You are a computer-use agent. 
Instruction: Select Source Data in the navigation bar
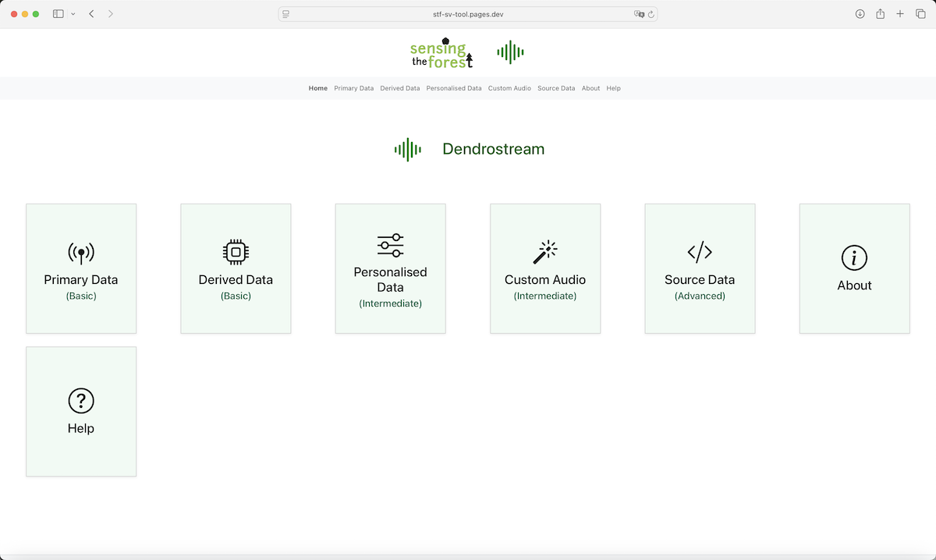(x=556, y=88)
